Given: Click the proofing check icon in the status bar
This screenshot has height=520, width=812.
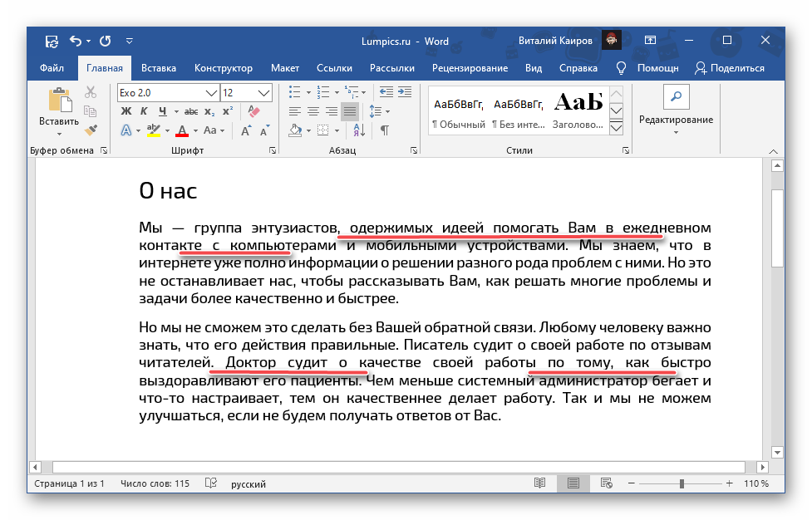Looking at the screenshot, I should 211,483.
